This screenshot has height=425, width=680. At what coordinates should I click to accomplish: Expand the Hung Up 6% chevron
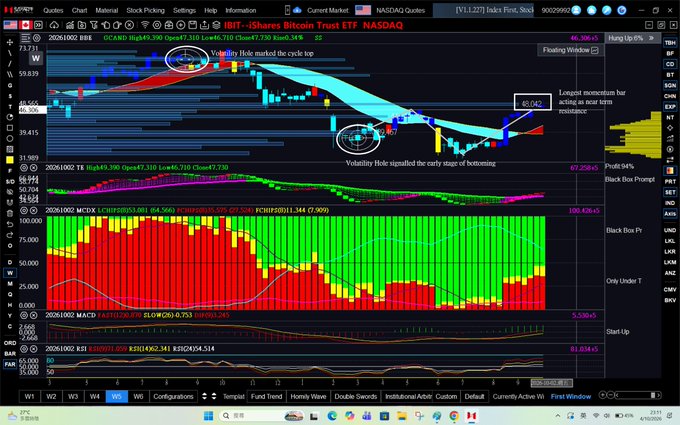pyautogui.click(x=651, y=38)
